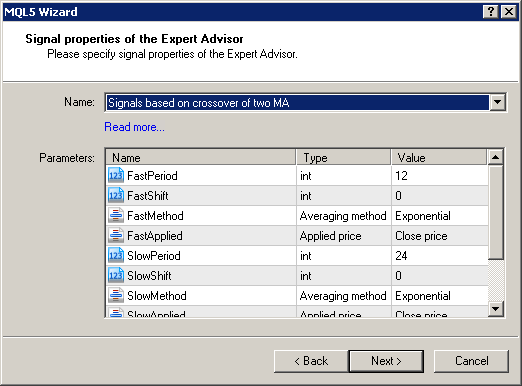
Task: Select the SlowPeriod parameter name
Action: (154, 256)
